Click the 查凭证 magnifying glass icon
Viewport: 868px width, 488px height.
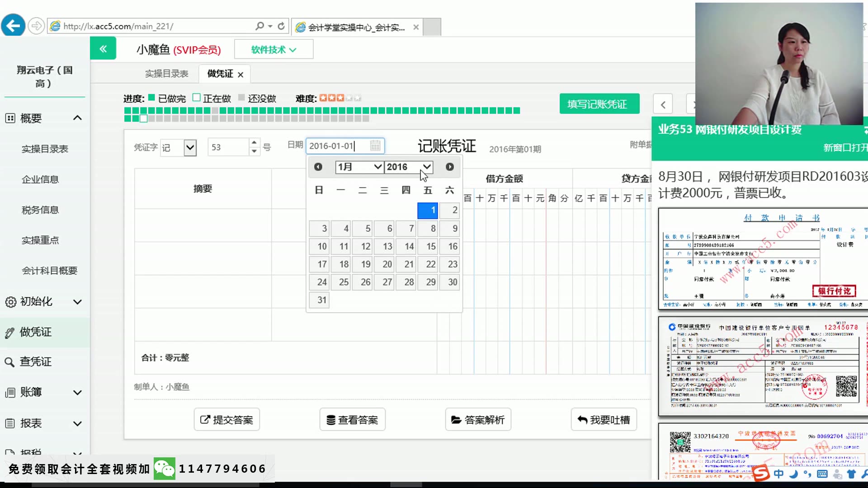click(10, 361)
